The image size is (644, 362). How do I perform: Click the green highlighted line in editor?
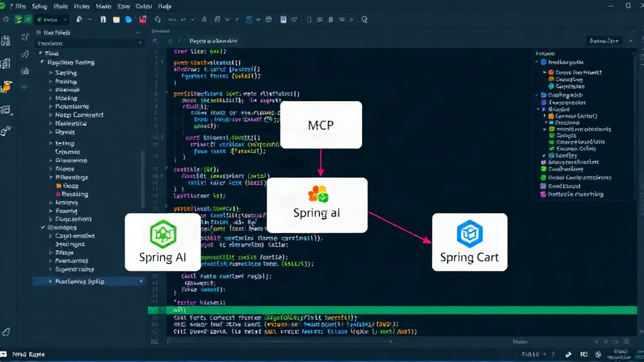(x=392, y=310)
